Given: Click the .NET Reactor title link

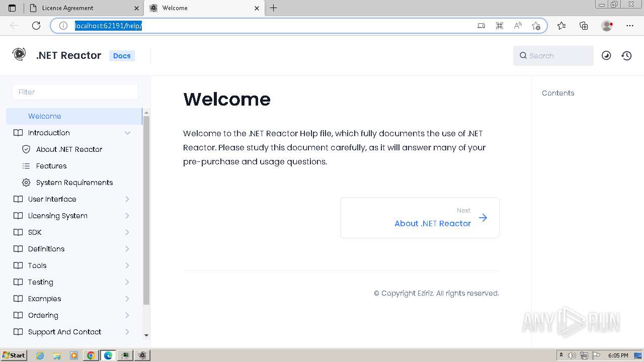Looking at the screenshot, I should click(x=69, y=55).
